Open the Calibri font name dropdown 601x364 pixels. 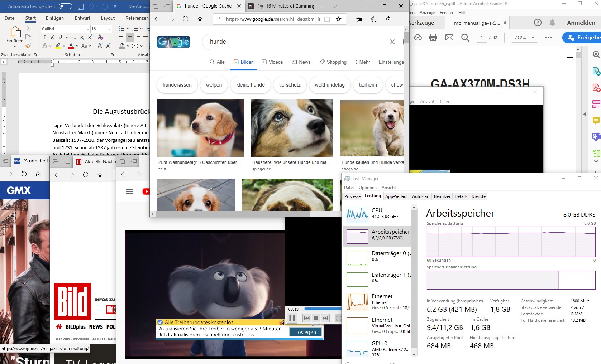tap(88, 29)
